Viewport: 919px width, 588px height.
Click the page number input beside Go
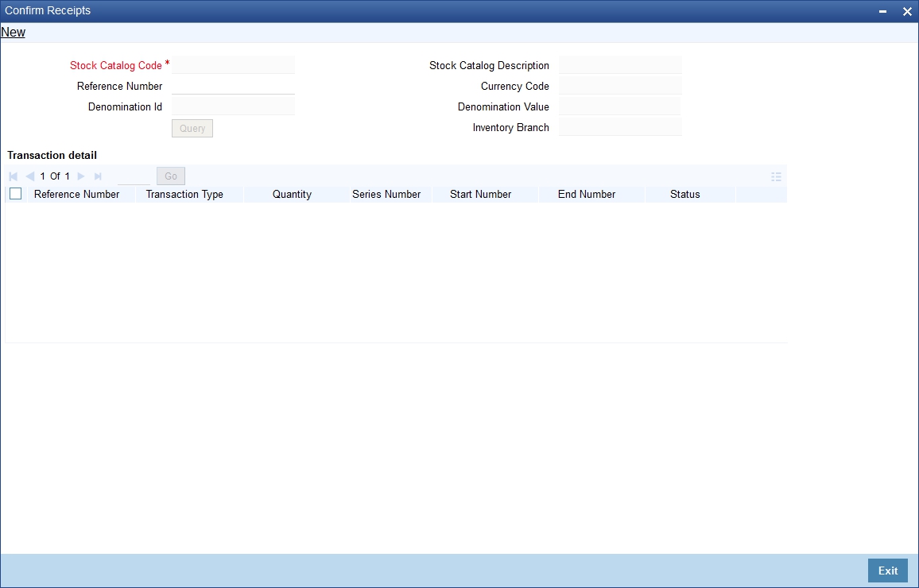tap(134, 176)
